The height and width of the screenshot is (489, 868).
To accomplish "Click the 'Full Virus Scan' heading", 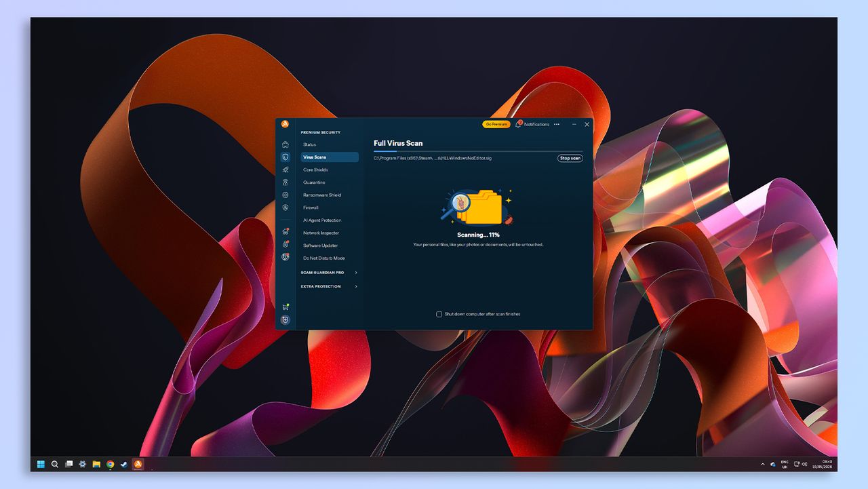I will tap(398, 143).
